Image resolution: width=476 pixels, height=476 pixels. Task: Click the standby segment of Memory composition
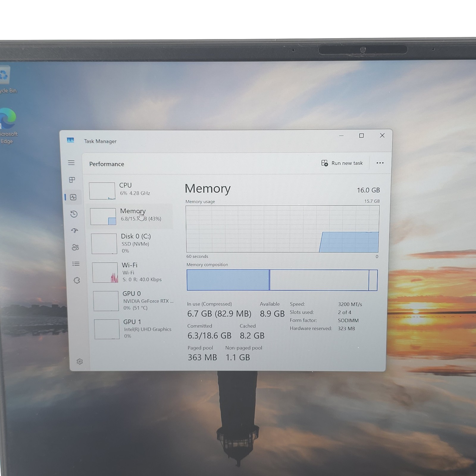[319, 280]
